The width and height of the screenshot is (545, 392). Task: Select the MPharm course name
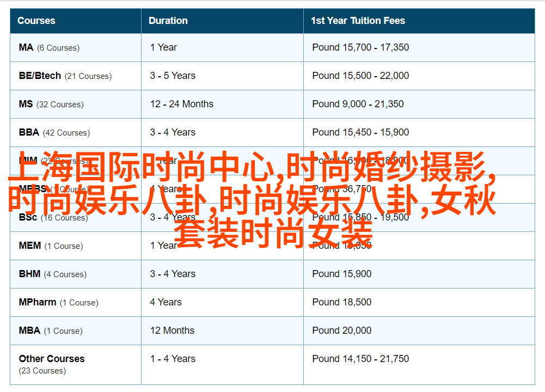(38, 302)
